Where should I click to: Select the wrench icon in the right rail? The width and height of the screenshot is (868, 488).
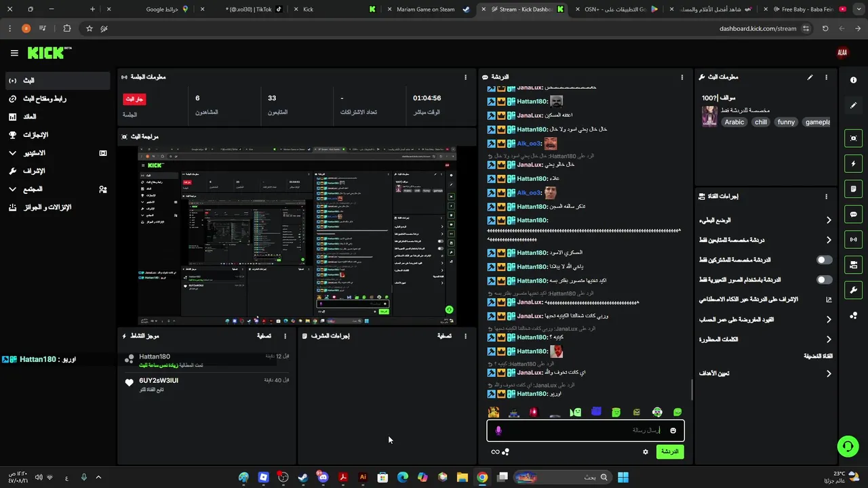(x=853, y=290)
